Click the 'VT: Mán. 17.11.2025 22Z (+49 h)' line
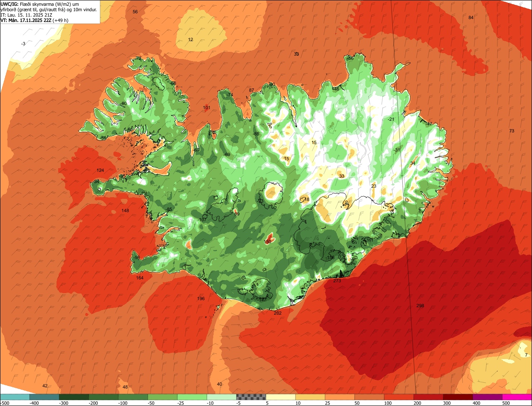Viewport: 532px width, 406px height. click(x=34, y=20)
